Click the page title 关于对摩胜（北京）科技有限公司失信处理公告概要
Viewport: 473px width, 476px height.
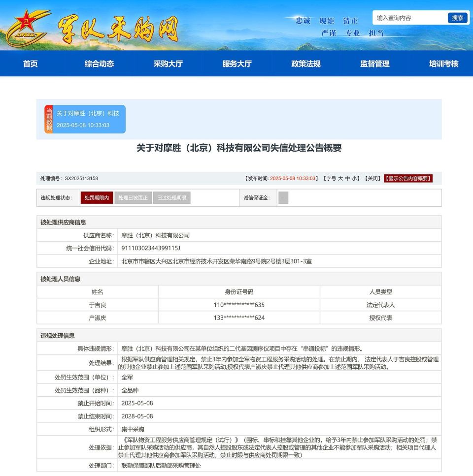pyautogui.click(x=239, y=148)
